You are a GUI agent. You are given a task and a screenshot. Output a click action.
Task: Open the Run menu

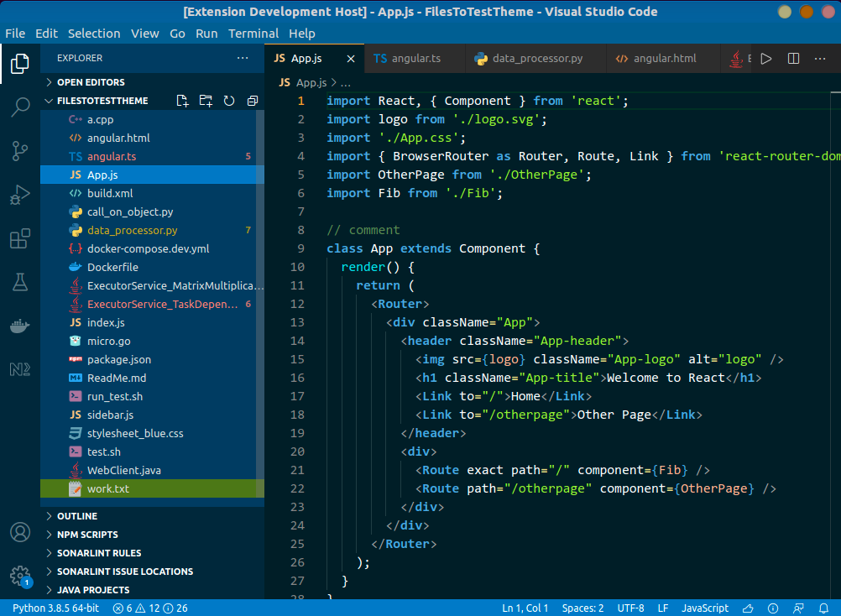(x=206, y=34)
